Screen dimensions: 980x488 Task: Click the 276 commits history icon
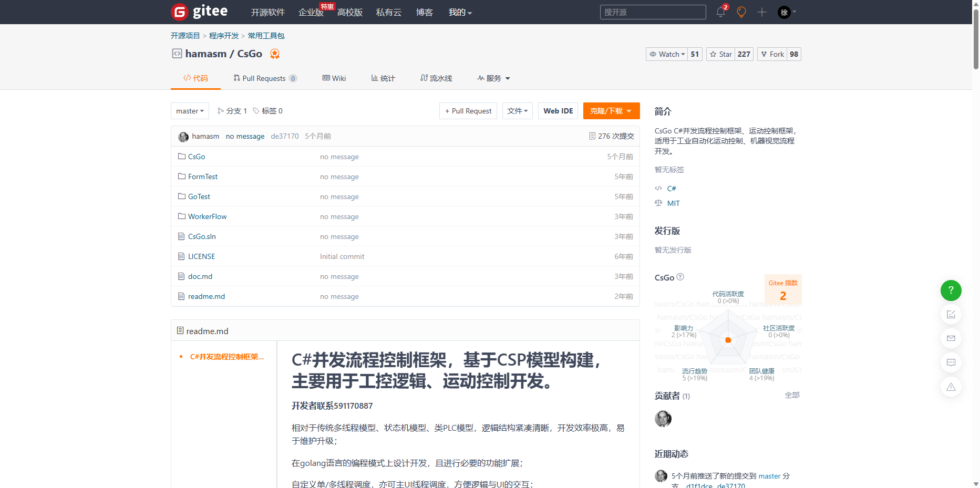coord(592,136)
